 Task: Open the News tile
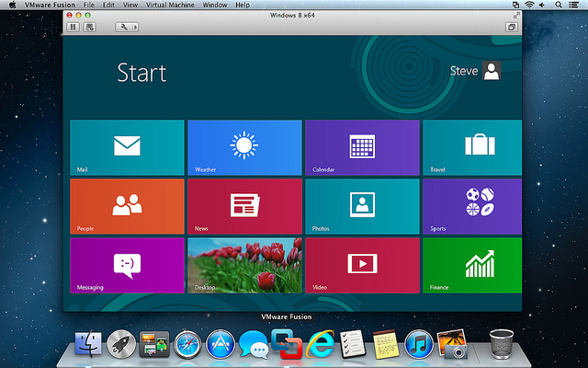point(244,206)
